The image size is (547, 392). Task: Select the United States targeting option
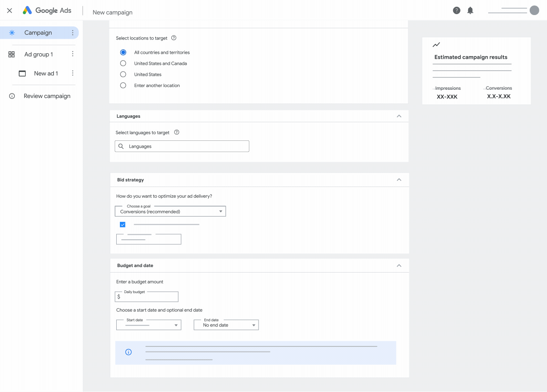tap(123, 74)
